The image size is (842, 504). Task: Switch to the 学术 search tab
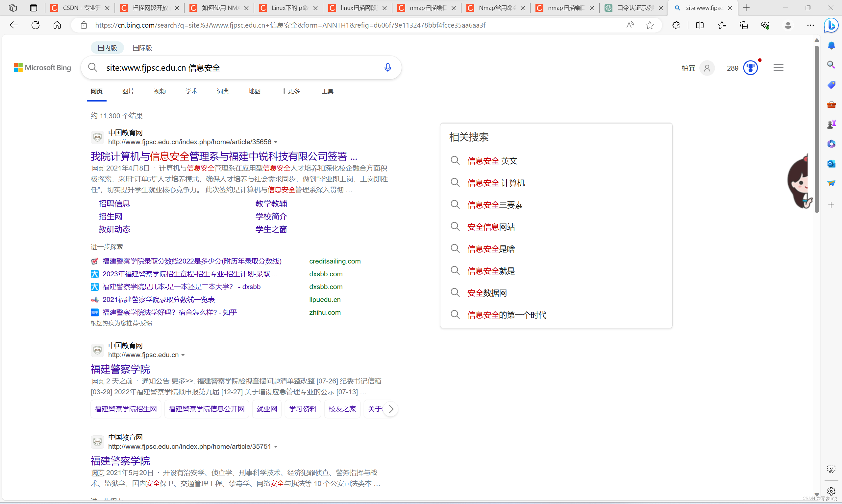click(x=191, y=91)
